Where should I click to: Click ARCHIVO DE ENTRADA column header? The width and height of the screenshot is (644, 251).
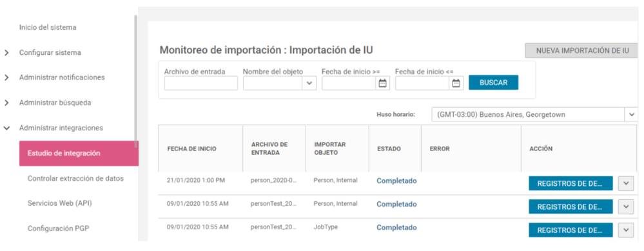coord(269,148)
